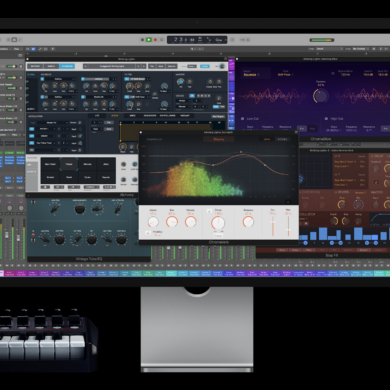Switch Alchemy to the ADVANCED view

click(67, 66)
